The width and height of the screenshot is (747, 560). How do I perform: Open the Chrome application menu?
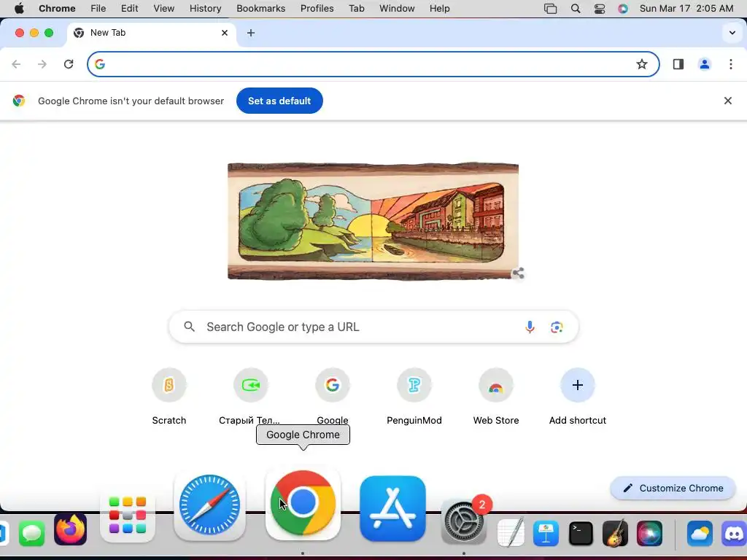pyautogui.click(x=57, y=8)
